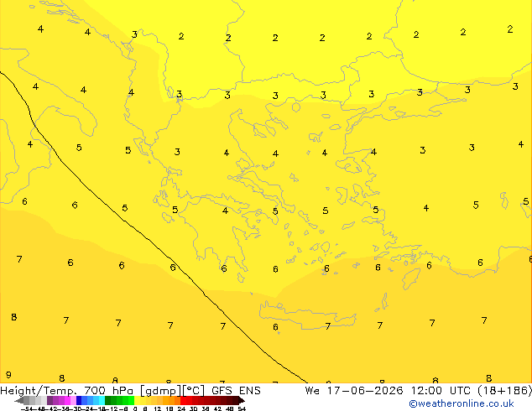Click the date '17-06-2026'
This screenshot has height=411, width=532.
tap(365, 391)
